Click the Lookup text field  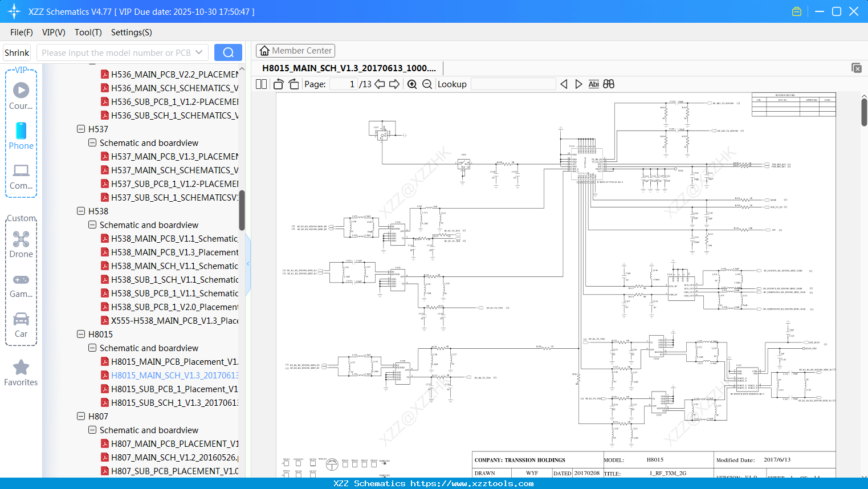513,84
